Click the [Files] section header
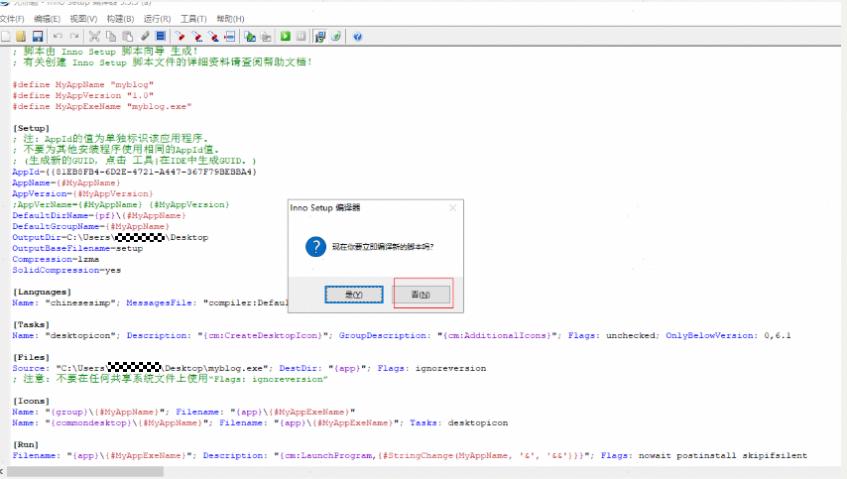The height and width of the screenshot is (479, 847). pyautogui.click(x=31, y=357)
